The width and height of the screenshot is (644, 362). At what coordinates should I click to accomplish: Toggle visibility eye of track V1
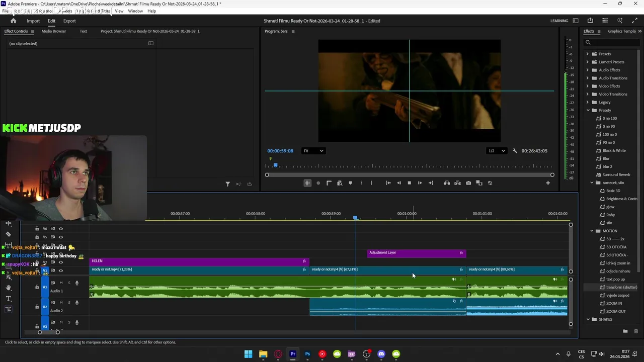point(61,270)
